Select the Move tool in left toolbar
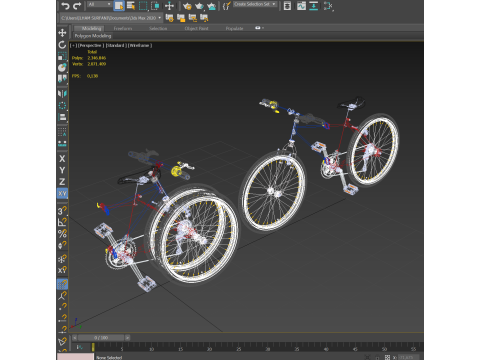 click(x=62, y=33)
